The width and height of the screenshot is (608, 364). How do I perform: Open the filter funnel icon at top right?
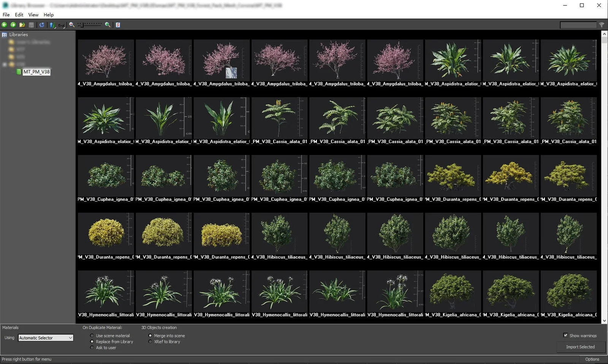[602, 25]
